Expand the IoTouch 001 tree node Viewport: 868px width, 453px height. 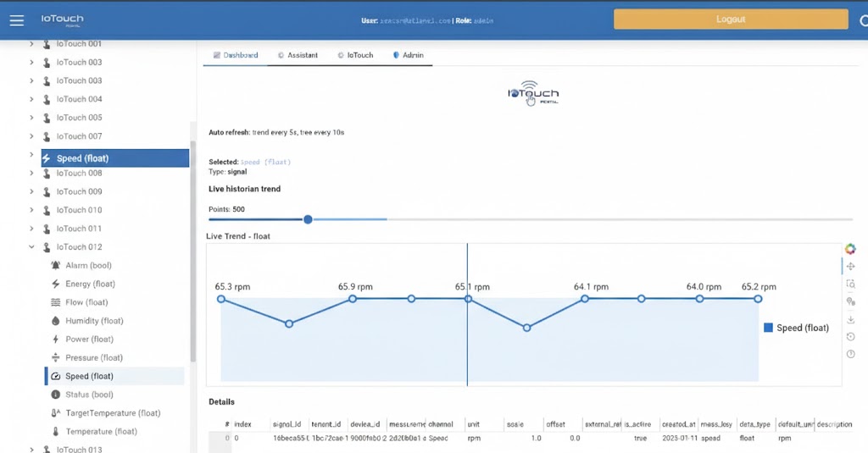point(31,44)
